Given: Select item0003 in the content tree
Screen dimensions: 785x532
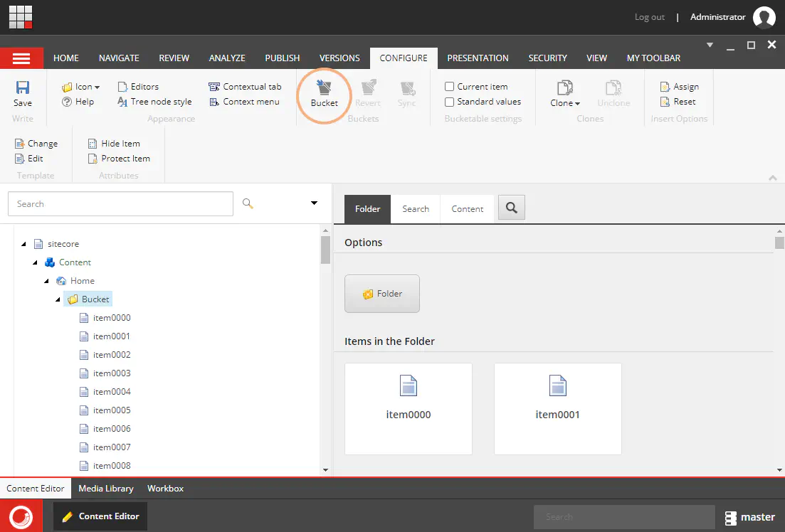Looking at the screenshot, I should pos(105,373).
